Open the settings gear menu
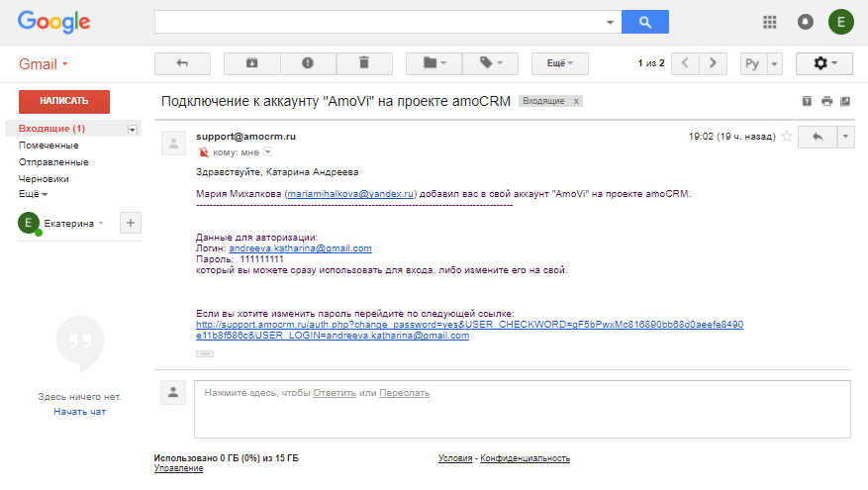This screenshot has width=868, height=490. pyautogui.click(x=824, y=62)
